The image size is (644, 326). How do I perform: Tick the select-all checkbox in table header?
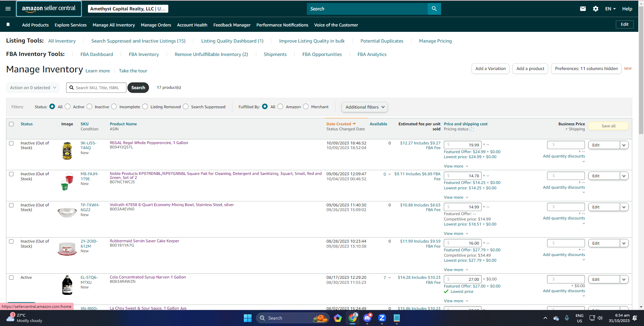[11, 124]
